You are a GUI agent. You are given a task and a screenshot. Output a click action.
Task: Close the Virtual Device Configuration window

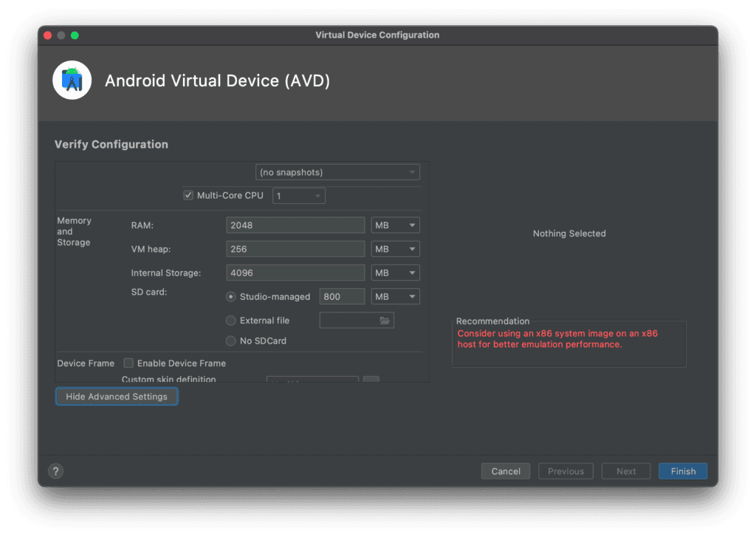click(47, 35)
